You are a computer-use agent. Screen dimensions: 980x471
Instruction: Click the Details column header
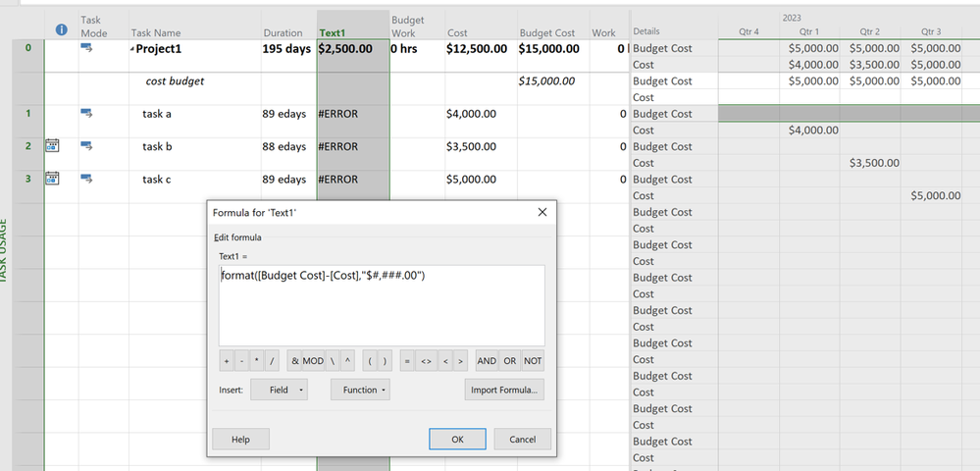pos(674,25)
